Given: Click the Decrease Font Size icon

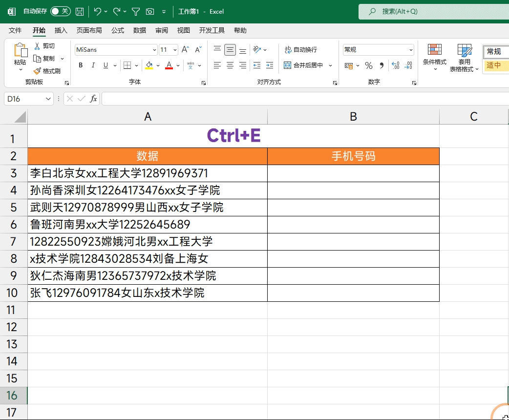Looking at the screenshot, I should click(198, 49).
